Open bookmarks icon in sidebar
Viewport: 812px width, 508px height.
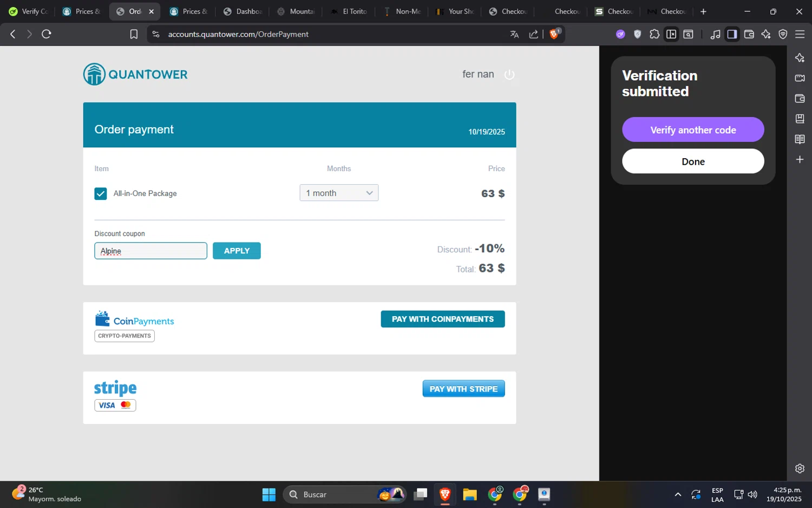(x=800, y=119)
